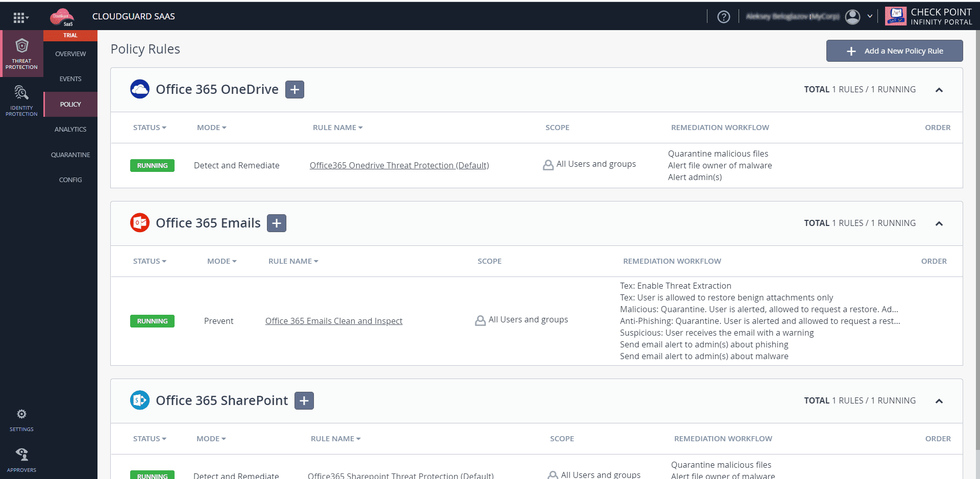Add a rule to Office 365 Emails
Viewport: 980px width, 479px height.
[277, 223]
